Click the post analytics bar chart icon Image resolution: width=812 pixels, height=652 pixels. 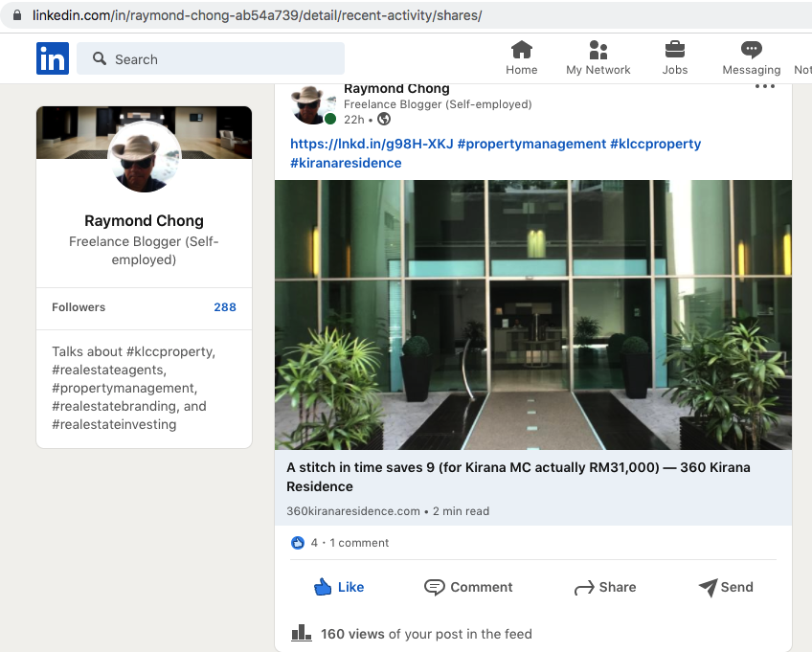[302, 633]
